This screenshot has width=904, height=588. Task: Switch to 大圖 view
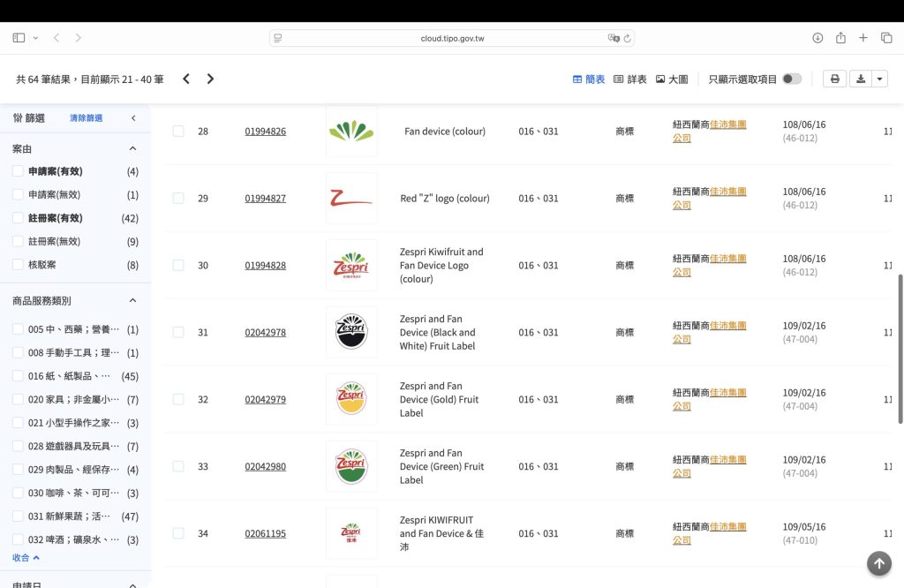(672, 79)
